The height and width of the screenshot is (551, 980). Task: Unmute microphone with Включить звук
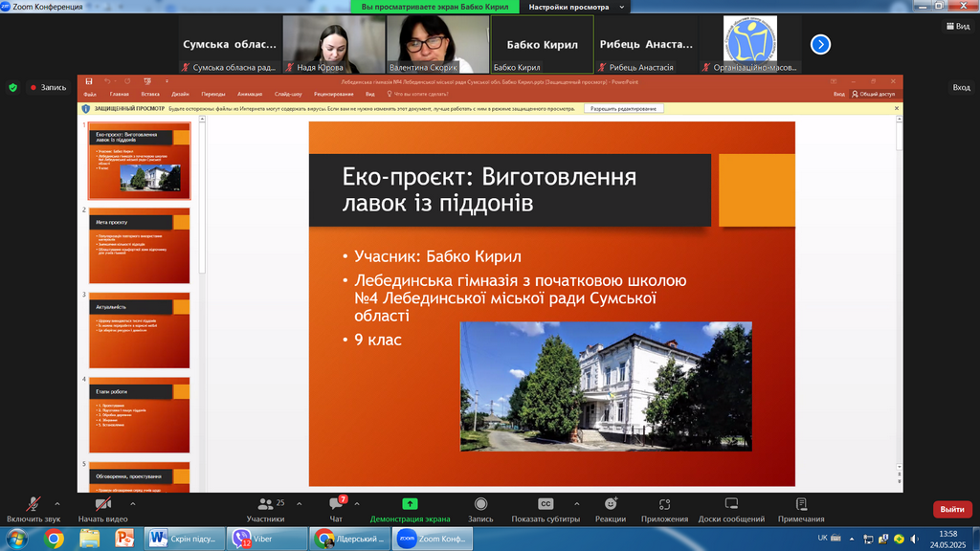click(33, 509)
